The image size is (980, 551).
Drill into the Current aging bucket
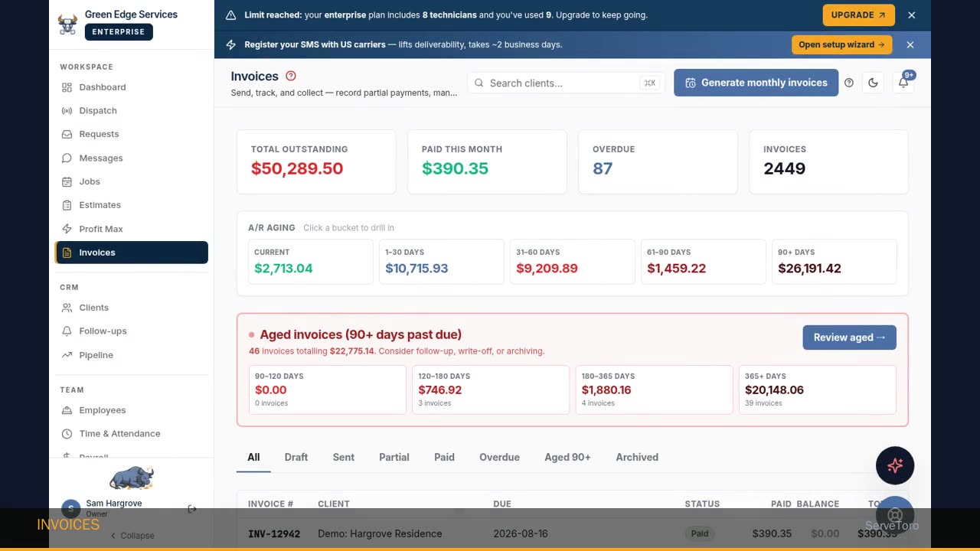click(311, 262)
